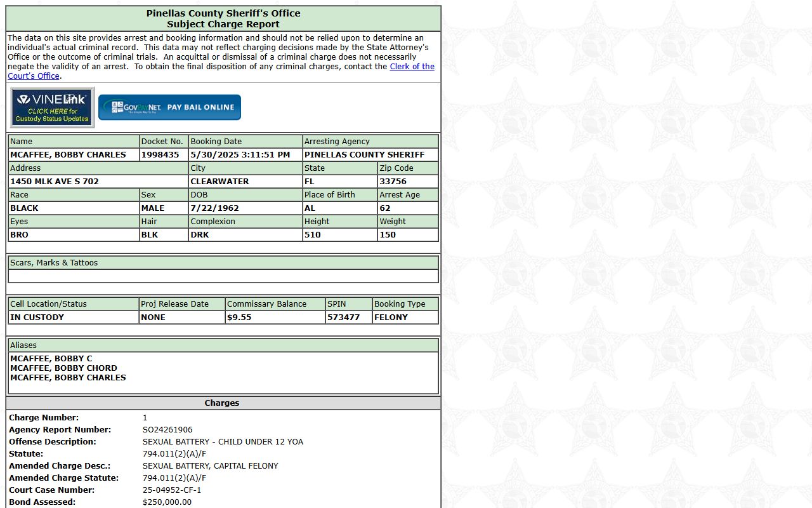Click the VINELink custody status updates banner
The image size is (812, 508).
(x=52, y=107)
